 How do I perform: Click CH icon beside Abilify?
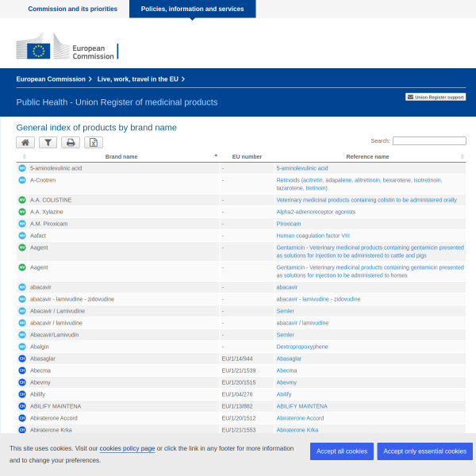coord(22,394)
